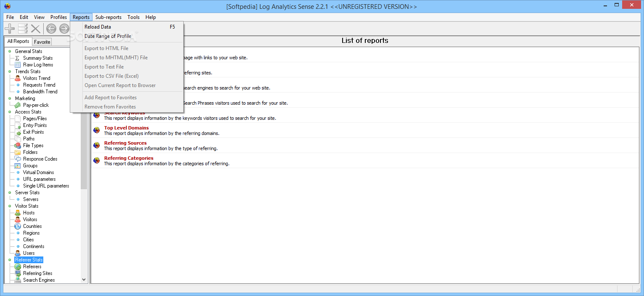Select Regions in tree
Image resolution: width=644 pixels, height=296 pixels.
point(32,233)
